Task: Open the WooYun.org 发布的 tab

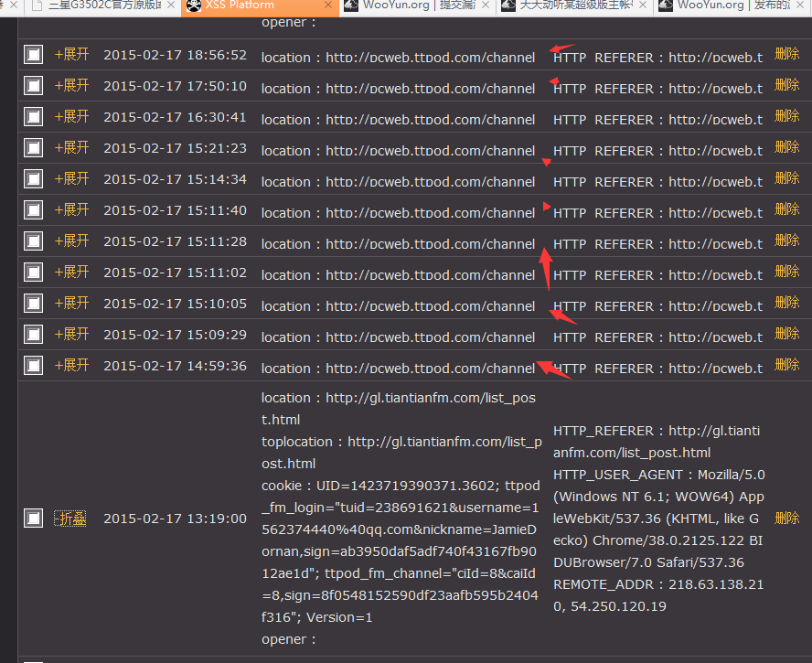Action: pos(732,6)
